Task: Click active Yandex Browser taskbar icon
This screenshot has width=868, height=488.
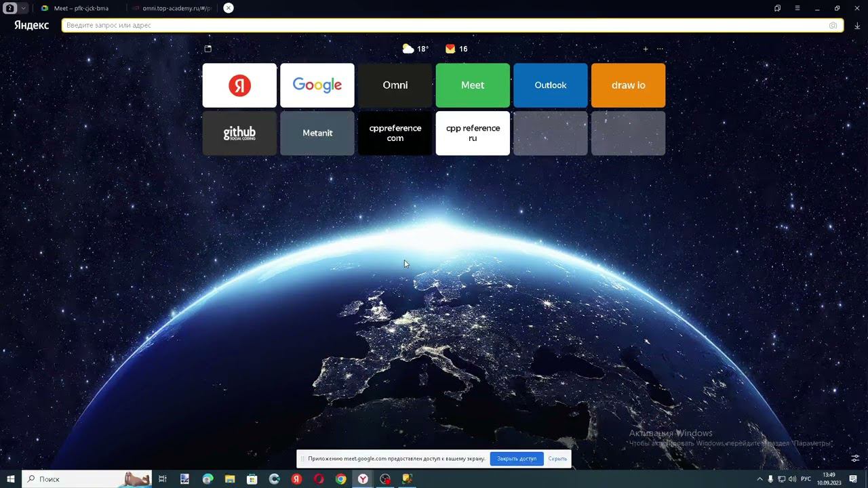Action: click(363, 479)
